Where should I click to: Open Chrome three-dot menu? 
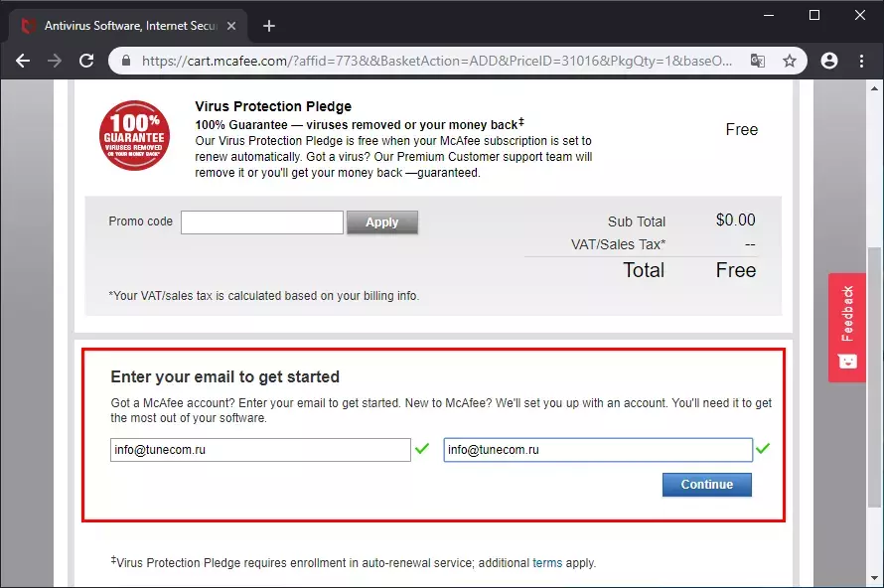[861, 61]
